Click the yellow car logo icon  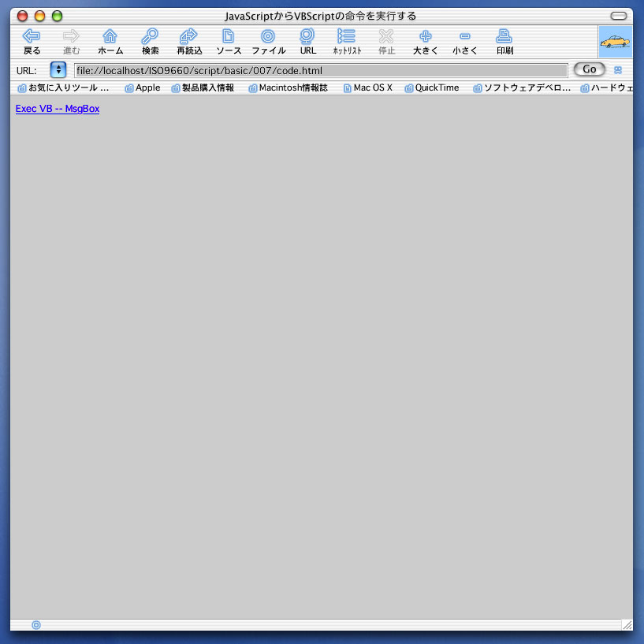[615, 42]
